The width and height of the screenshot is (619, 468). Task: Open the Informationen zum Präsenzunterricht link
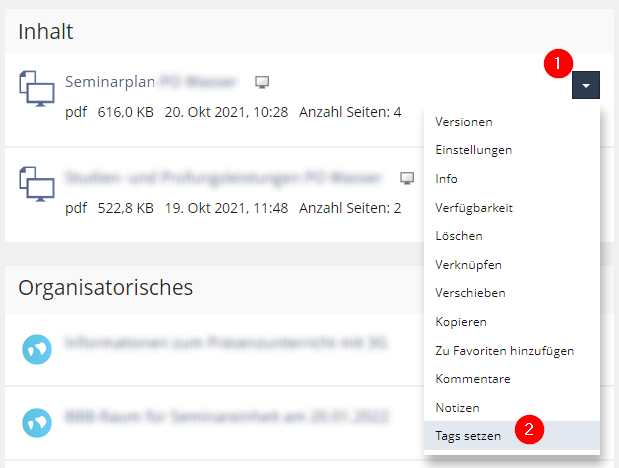tap(226, 343)
